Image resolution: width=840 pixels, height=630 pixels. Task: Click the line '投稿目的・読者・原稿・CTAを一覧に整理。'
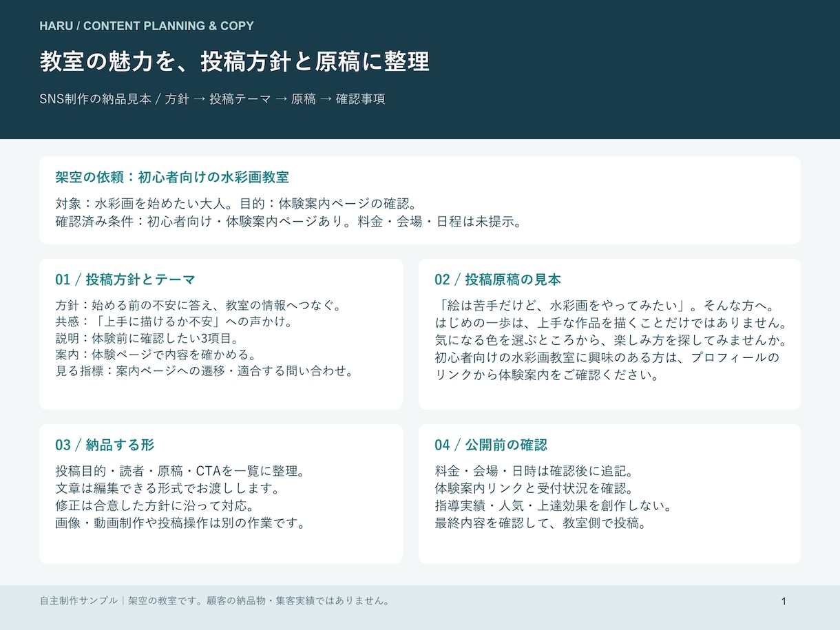180,472
